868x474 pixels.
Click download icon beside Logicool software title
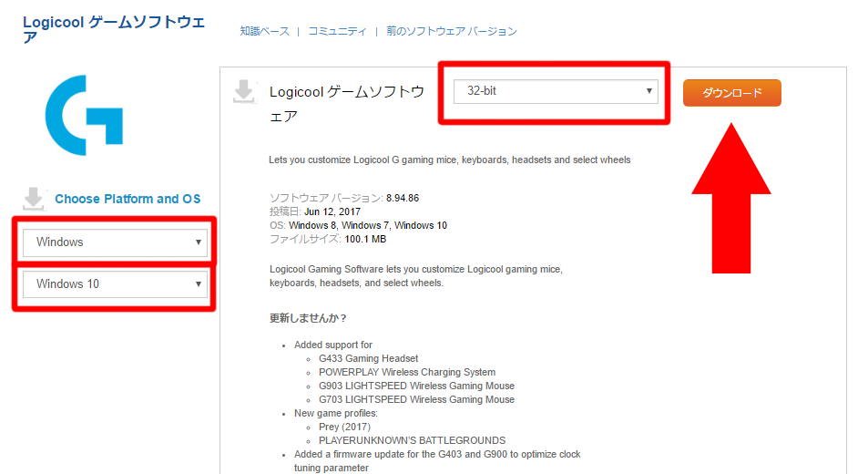(244, 91)
